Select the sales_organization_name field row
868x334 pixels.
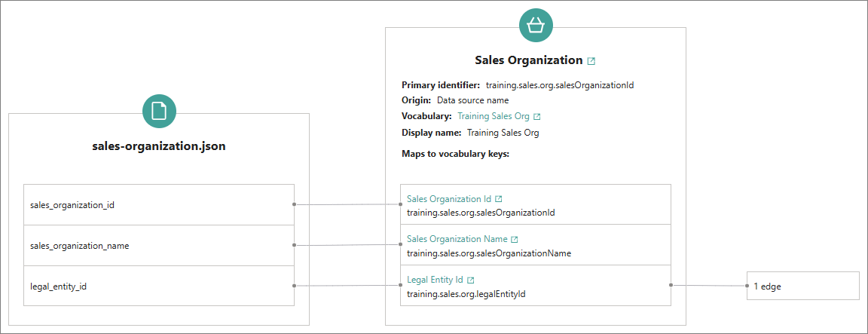click(158, 245)
